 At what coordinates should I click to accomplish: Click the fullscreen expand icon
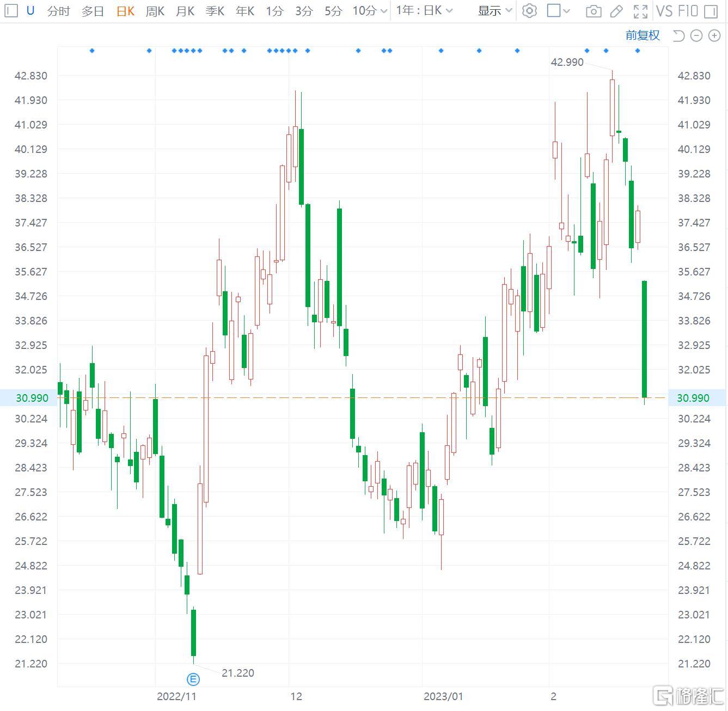pyautogui.click(x=640, y=11)
